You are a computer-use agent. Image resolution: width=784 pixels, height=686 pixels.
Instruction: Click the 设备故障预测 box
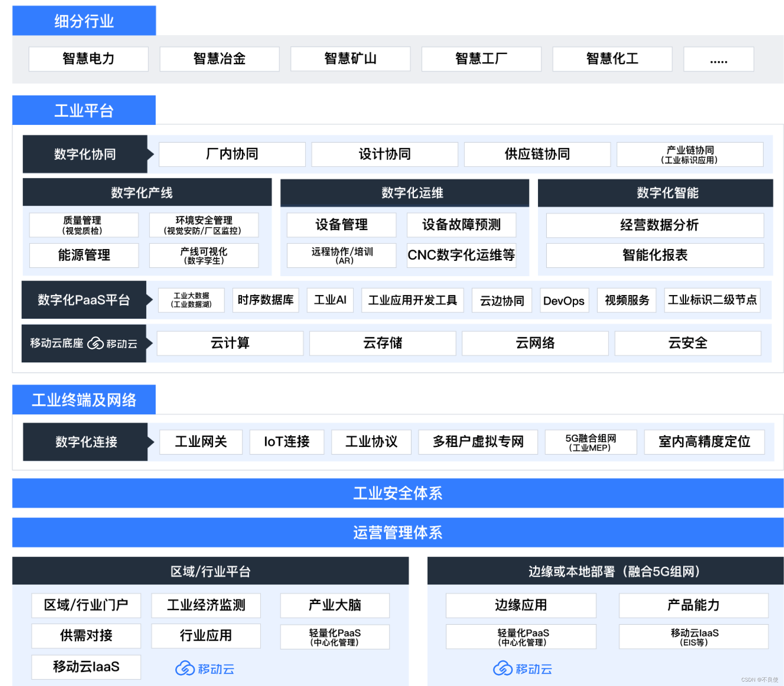461,225
